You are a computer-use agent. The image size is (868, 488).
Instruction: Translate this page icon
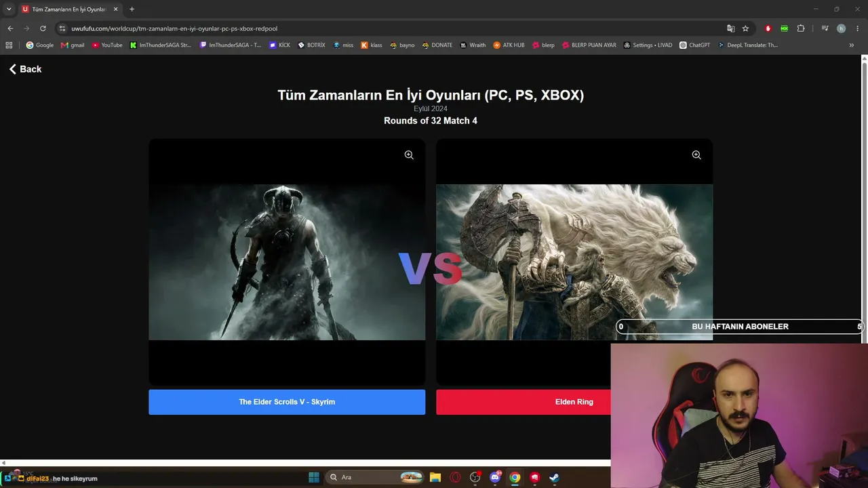click(730, 28)
